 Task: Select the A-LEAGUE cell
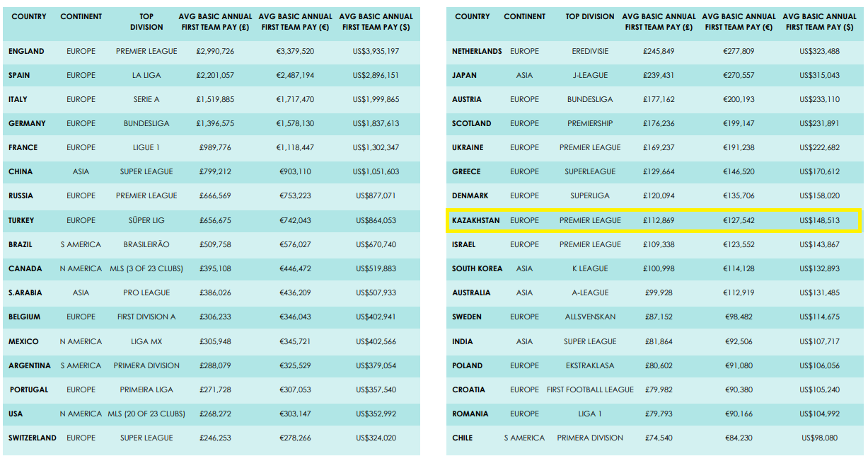click(590, 292)
